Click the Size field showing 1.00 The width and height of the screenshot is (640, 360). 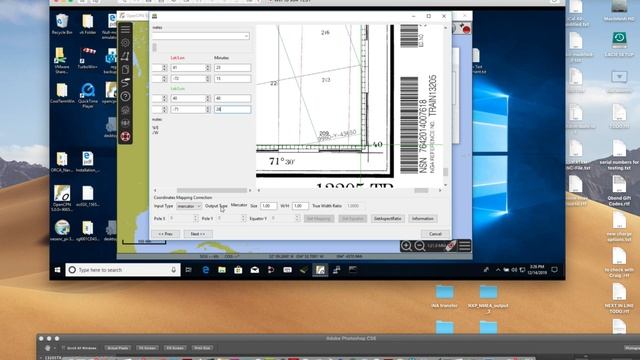269,206
